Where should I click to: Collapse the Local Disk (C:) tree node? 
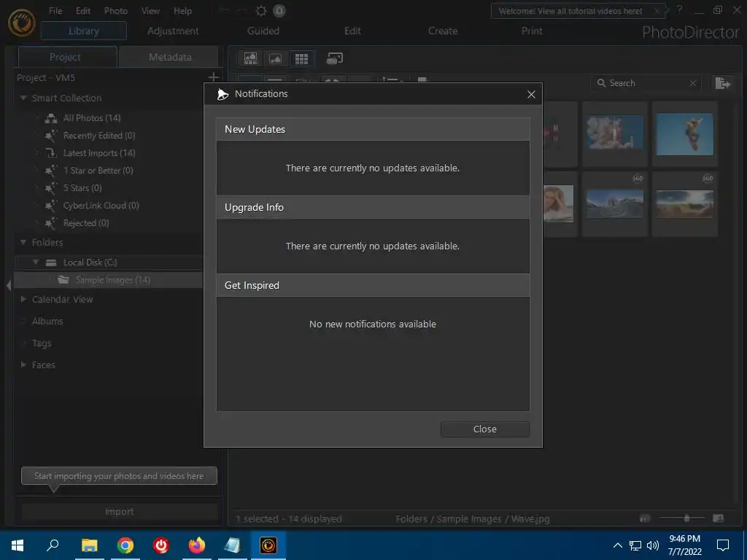(36, 262)
